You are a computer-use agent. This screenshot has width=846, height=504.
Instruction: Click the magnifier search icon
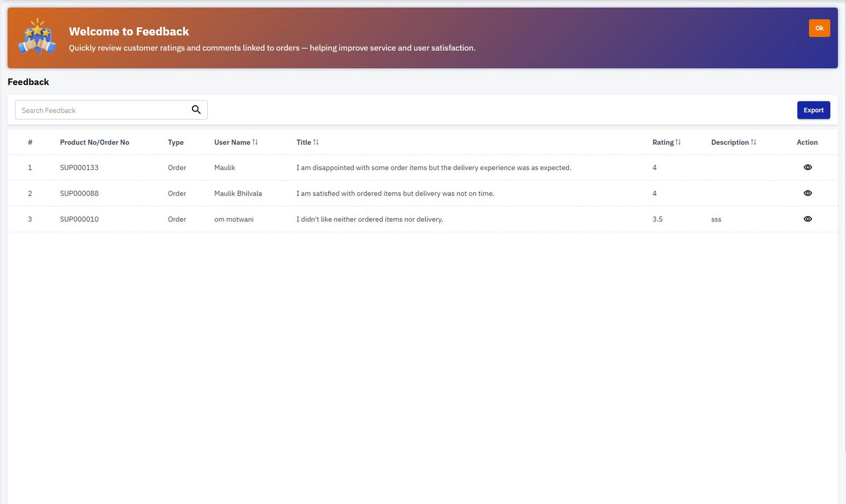click(196, 109)
